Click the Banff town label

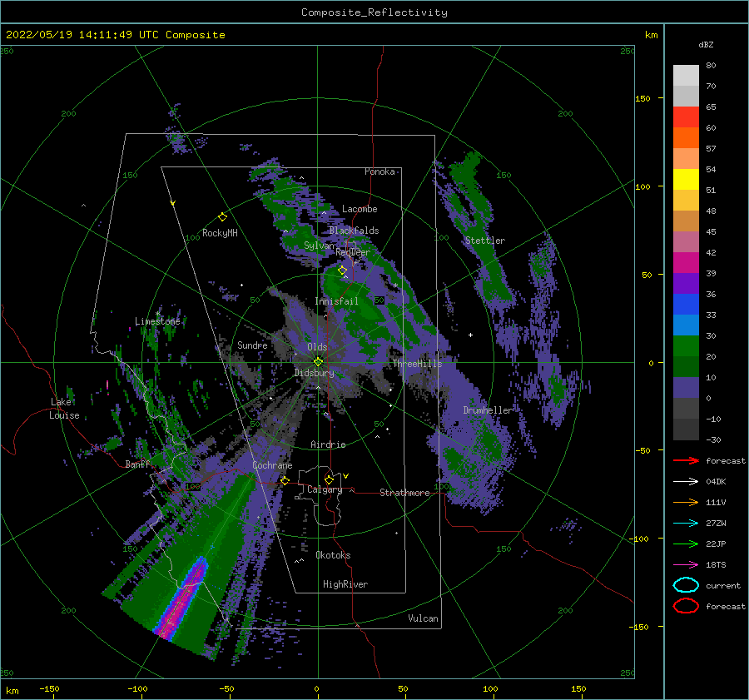[137, 464]
